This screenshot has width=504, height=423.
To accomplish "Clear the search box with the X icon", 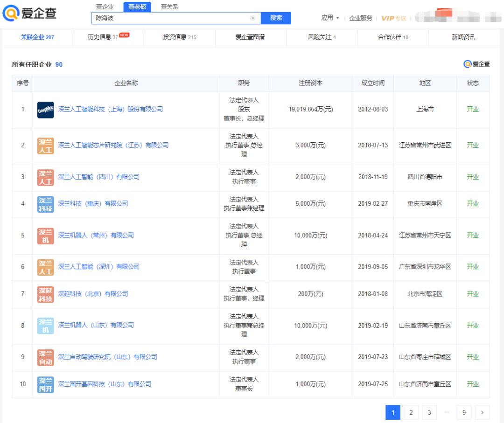I will pyautogui.click(x=253, y=18).
